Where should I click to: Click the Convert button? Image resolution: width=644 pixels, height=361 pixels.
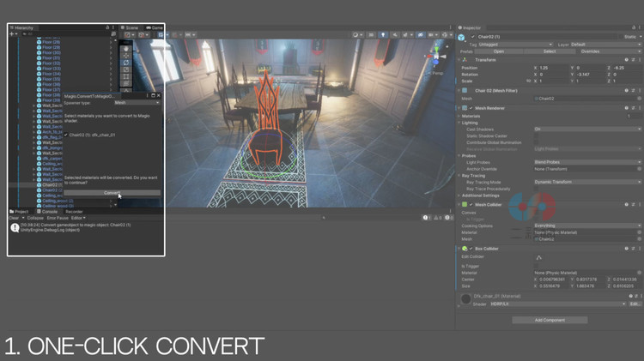tap(112, 193)
